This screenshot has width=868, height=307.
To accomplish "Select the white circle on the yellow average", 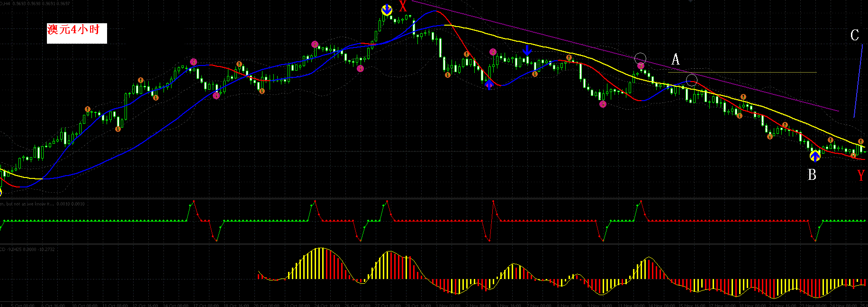I will tap(692, 79).
